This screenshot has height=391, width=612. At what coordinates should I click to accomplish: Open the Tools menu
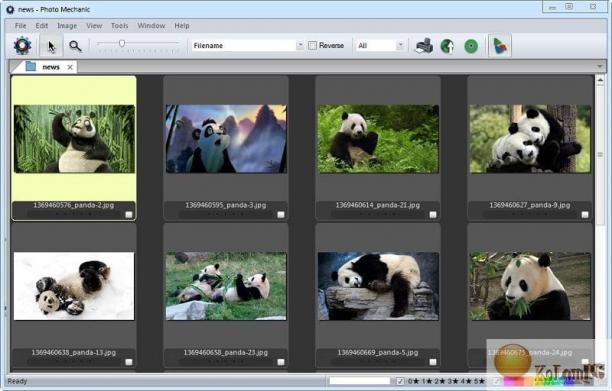pos(119,26)
